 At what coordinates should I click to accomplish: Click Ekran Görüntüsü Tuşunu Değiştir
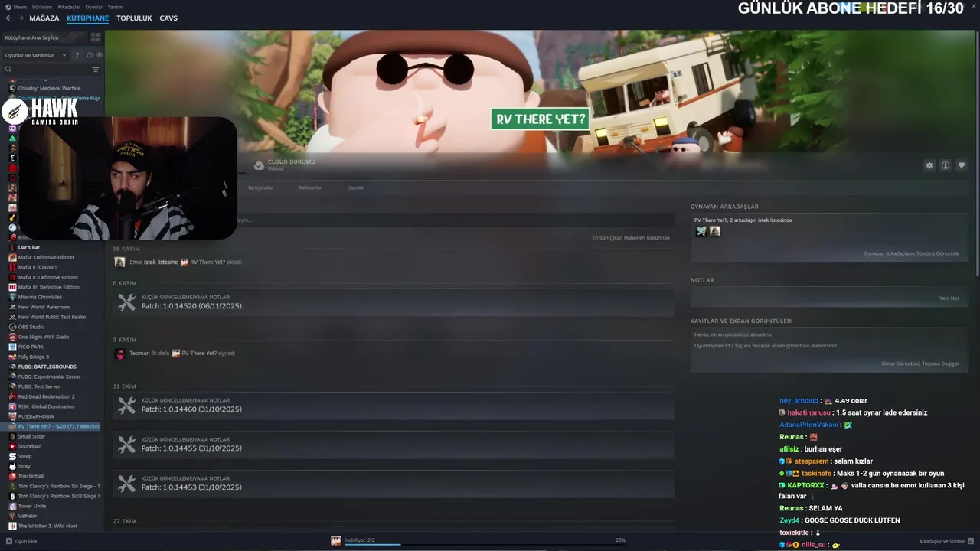point(920,364)
